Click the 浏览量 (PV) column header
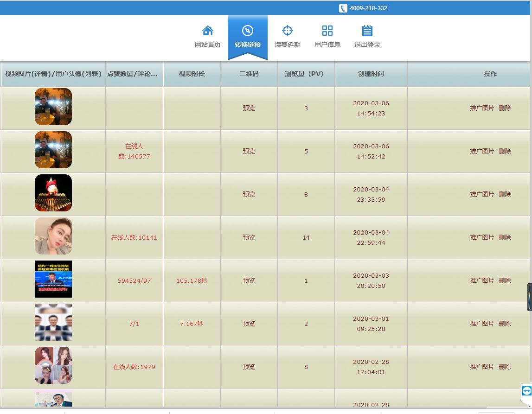Image resolution: width=532 pixels, height=414 pixels. (306, 74)
